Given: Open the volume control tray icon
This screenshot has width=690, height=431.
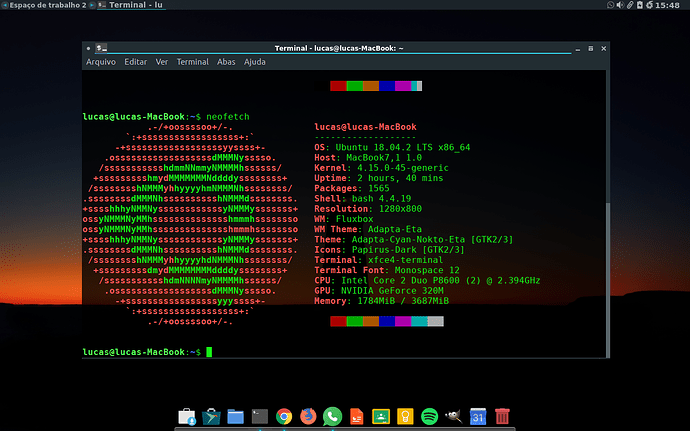Looking at the screenshot, I should (x=620, y=5).
